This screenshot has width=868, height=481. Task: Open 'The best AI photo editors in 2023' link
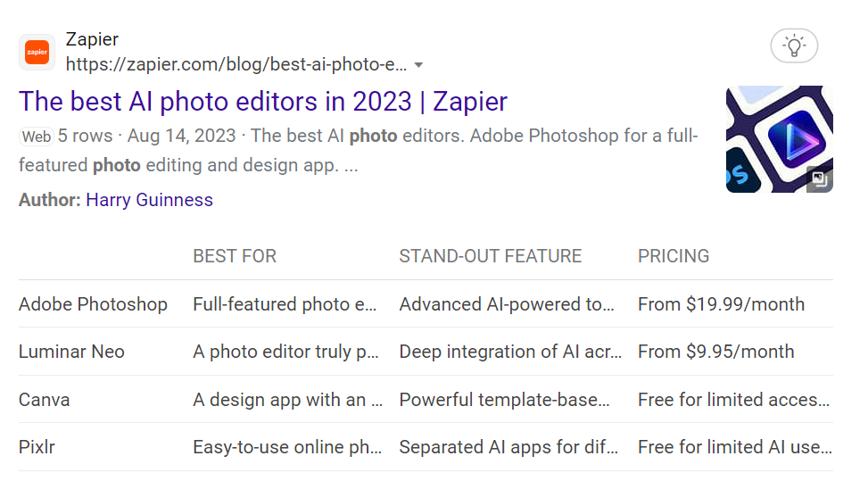click(x=263, y=102)
